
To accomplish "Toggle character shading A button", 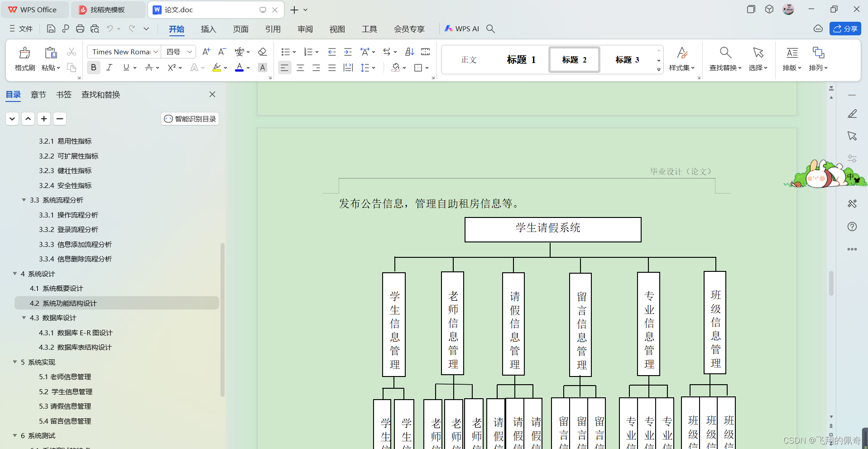I will [262, 68].
